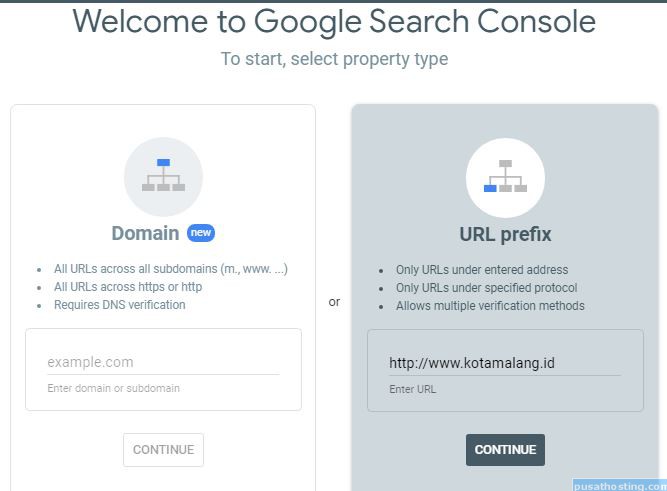Click the example.com domain input field

163,362
